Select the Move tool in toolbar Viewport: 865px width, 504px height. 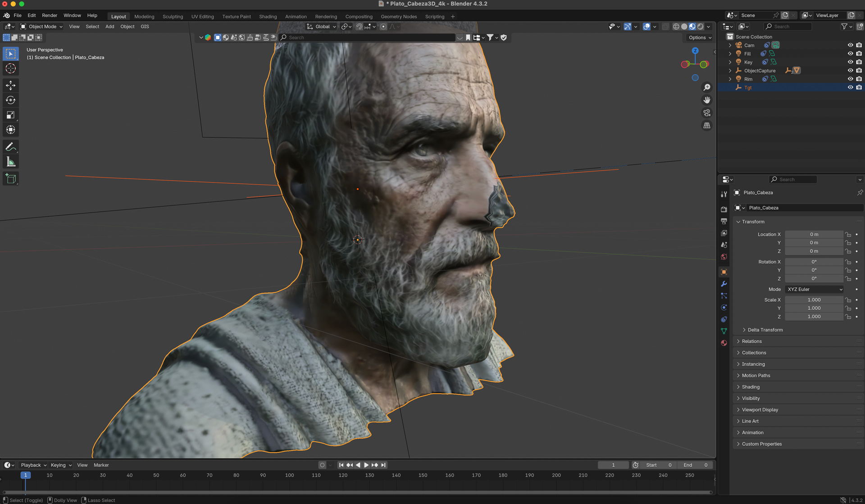[11, 86]
